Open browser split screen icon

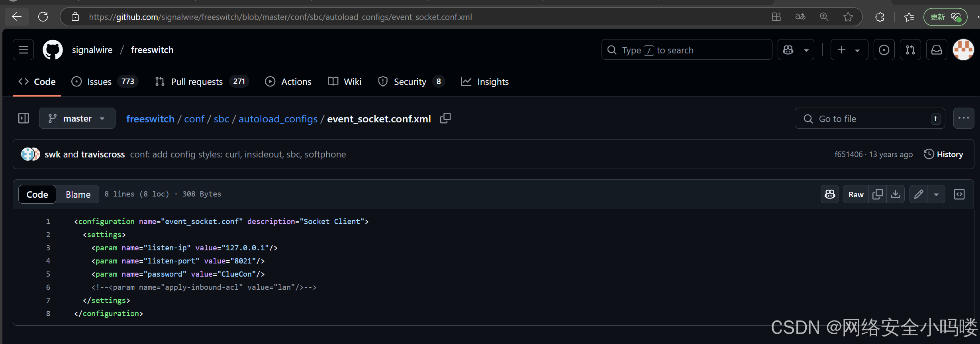pos(776,17)
